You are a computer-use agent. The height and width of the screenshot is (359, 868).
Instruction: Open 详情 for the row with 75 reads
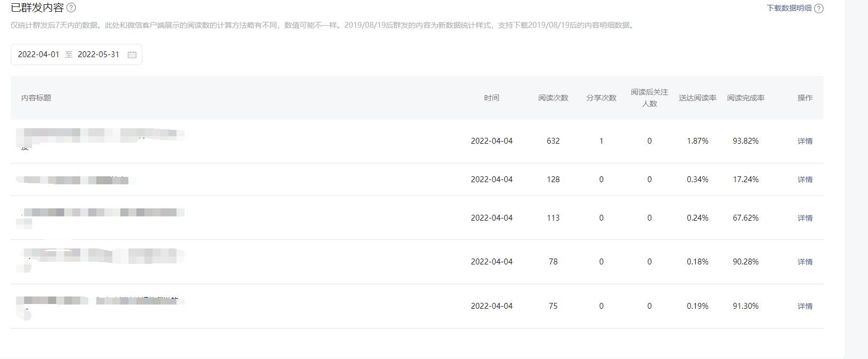point(805,306)
